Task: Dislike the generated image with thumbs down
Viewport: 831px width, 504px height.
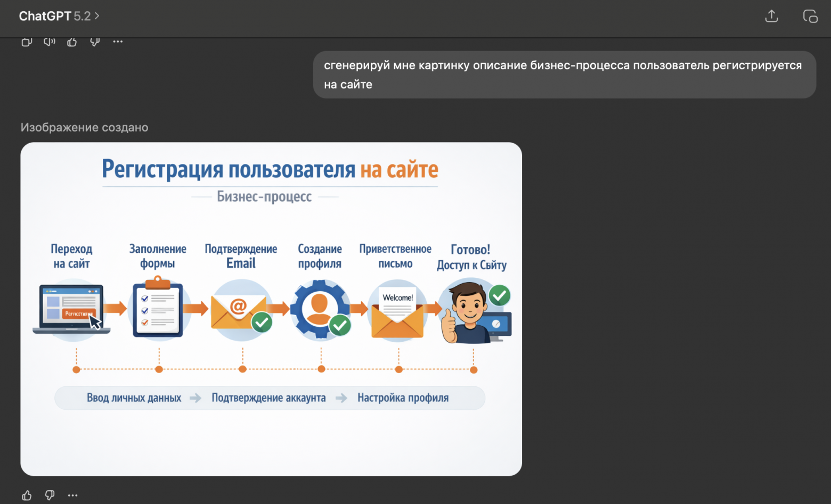Action: pyautogui.click(x=50, y=495)
